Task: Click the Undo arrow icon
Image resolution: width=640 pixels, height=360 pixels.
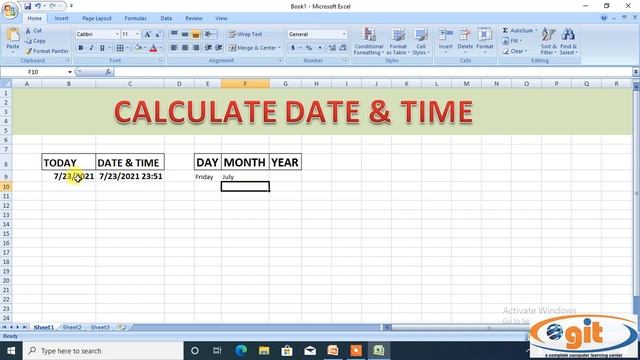Action: pos(38,6)
